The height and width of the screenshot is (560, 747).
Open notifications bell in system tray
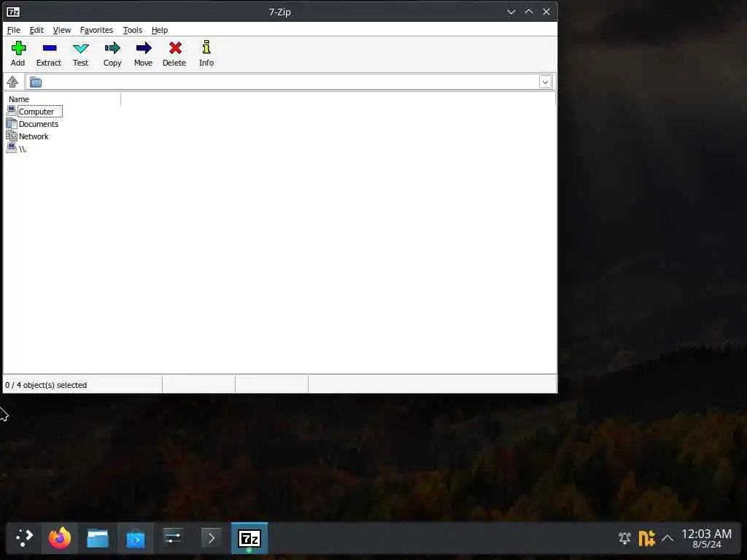pyautogui.click(x=624, y=538)
